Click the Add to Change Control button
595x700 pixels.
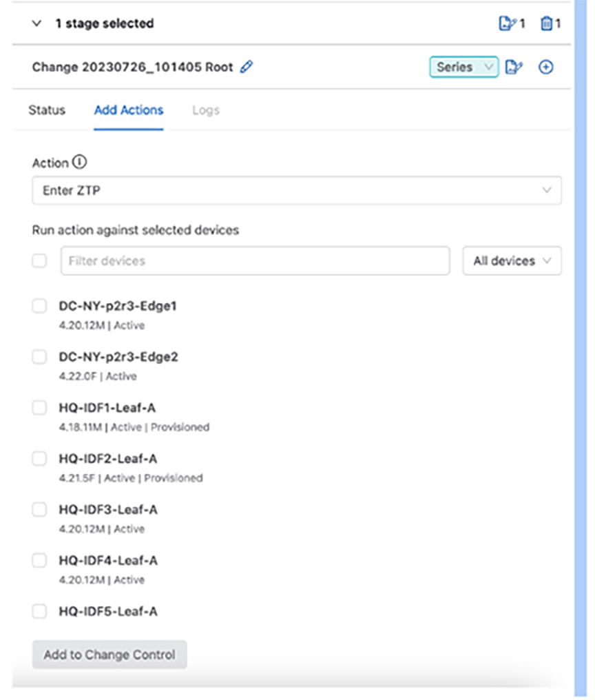click(109, 655)
